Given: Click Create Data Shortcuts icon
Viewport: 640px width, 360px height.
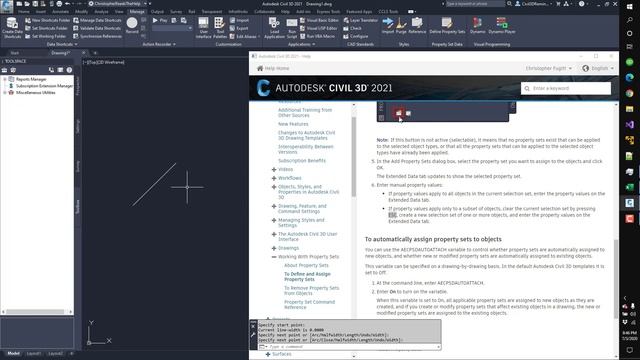Looking at the screenshot, I should (x=12, y=27).
